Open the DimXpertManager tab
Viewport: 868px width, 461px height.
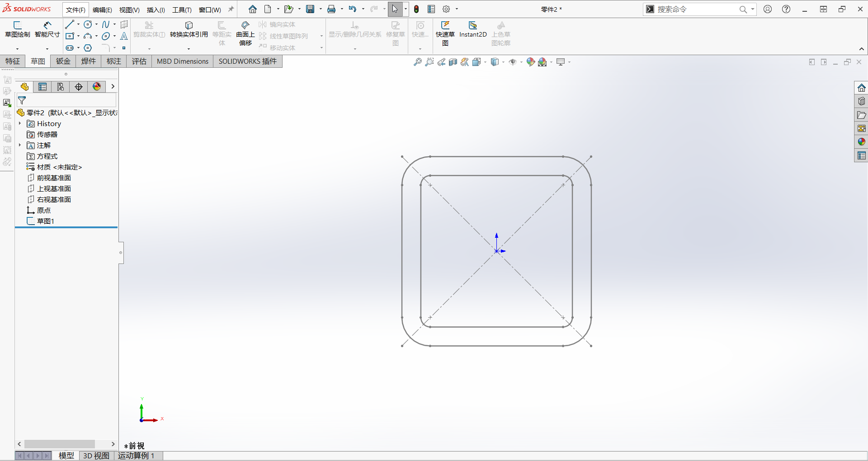coord(79,87)
